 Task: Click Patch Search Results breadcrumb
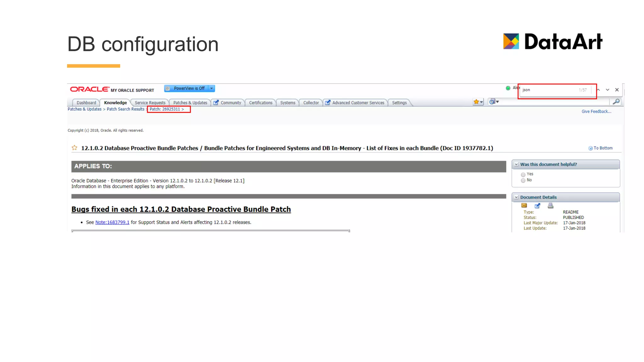click(x=125, y=109)
